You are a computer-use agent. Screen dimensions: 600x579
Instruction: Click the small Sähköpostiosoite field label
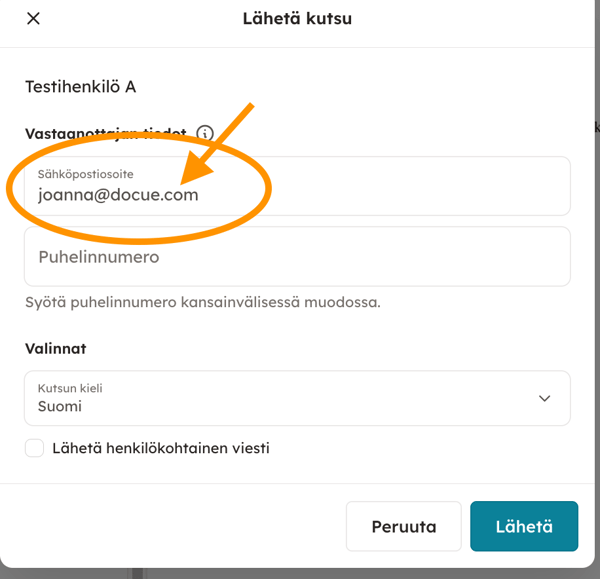[x=85, y=174]
